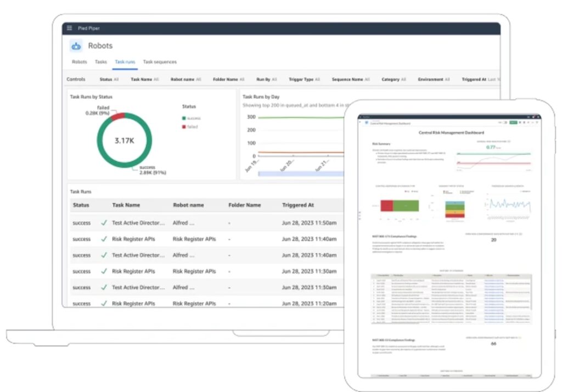Select the Robots tab
The image size is (562, 392).
click(x=80, y=62)
